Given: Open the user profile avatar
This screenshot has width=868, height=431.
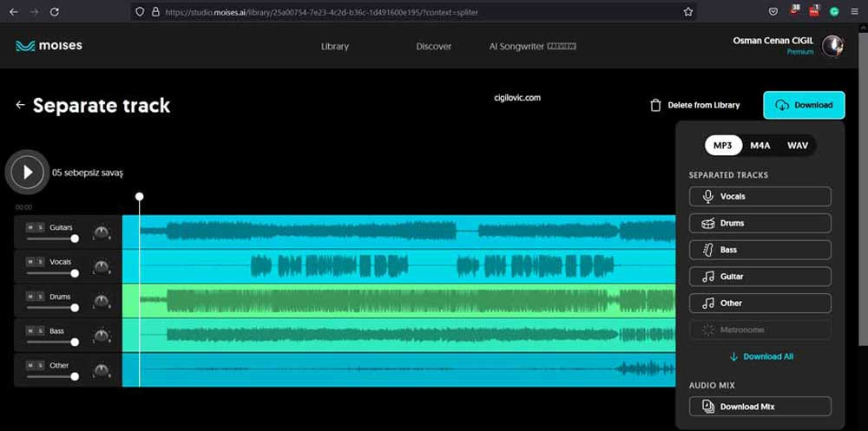Looking at the screenshot, I should tap(832, 46).
